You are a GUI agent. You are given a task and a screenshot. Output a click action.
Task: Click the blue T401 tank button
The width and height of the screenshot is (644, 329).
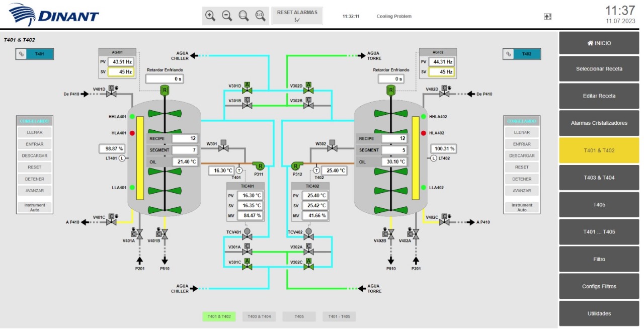(x=40, y=54)
